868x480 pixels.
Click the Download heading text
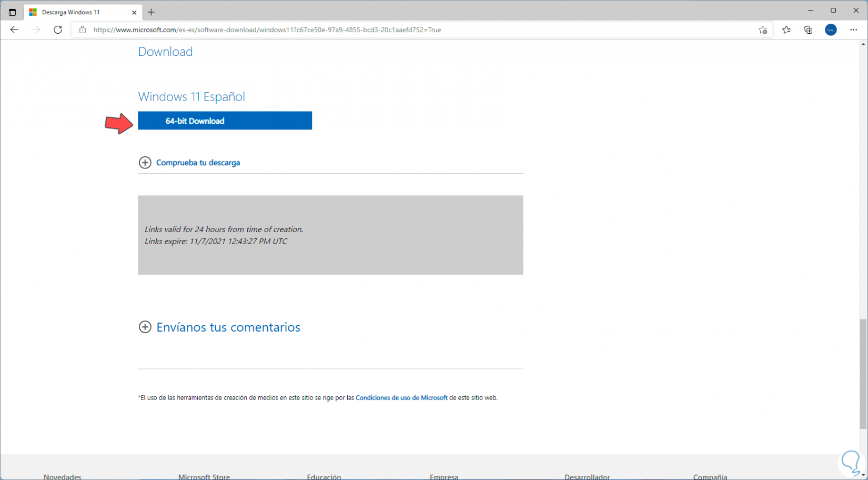[x=165, y=52]
